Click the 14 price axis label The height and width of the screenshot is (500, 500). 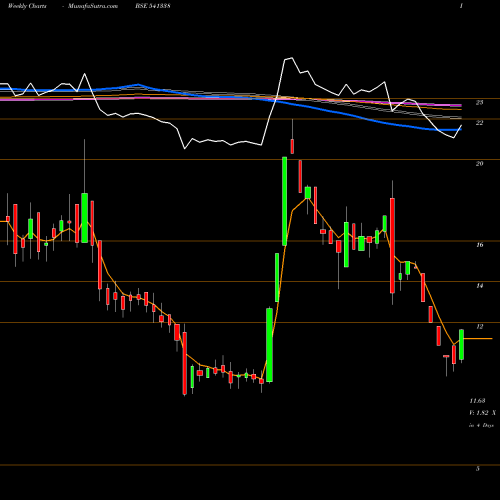pyautogui.click(x=479, y=286)
